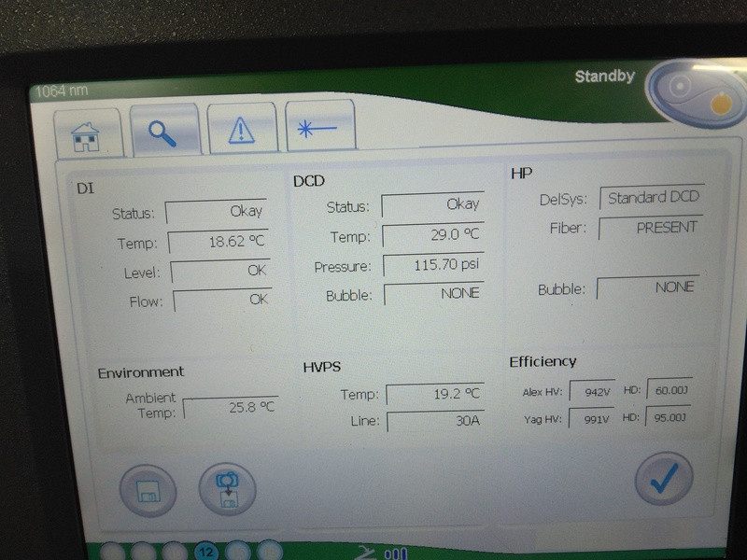Click the DI section heading
747x560 pixels.
coord(85,189)
